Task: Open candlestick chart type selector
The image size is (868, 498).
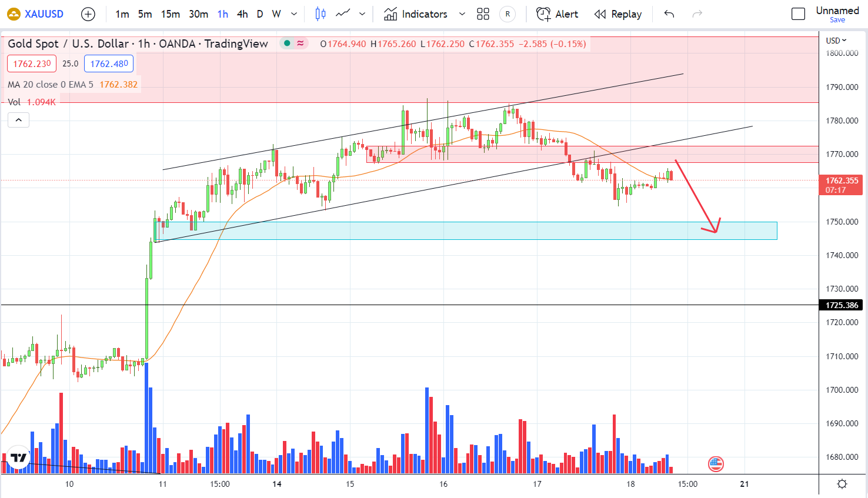Action: coord(321,14)
